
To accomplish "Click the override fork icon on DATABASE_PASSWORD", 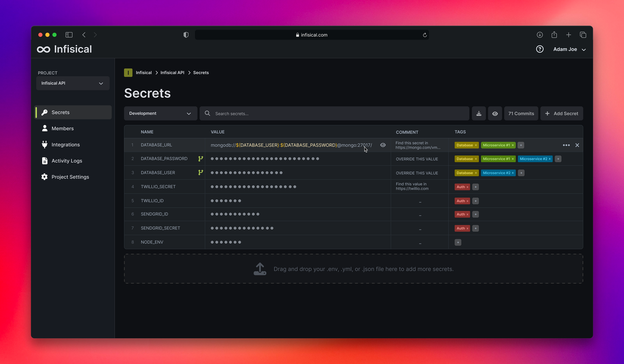I will coord(201,159).
